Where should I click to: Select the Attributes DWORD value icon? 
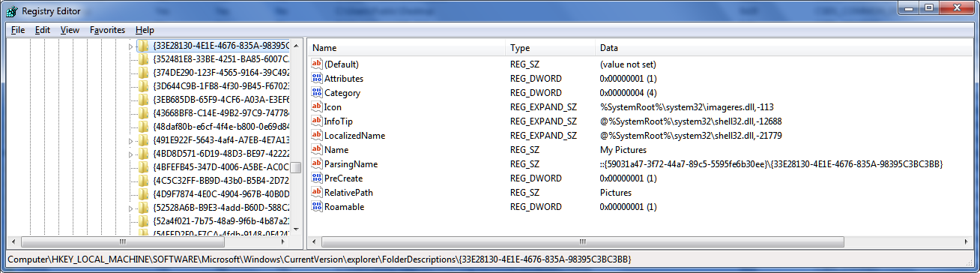pyautogui.click(x=316, y=79)
